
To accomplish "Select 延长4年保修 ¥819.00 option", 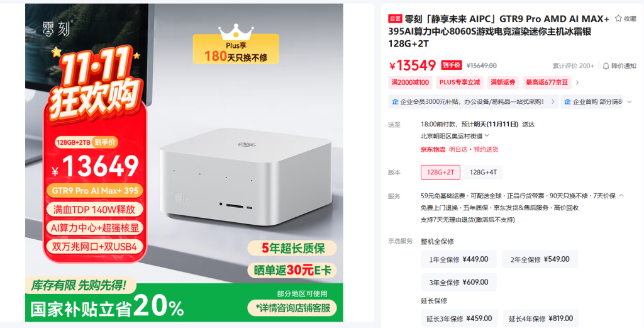I will (x=540, y=319).
